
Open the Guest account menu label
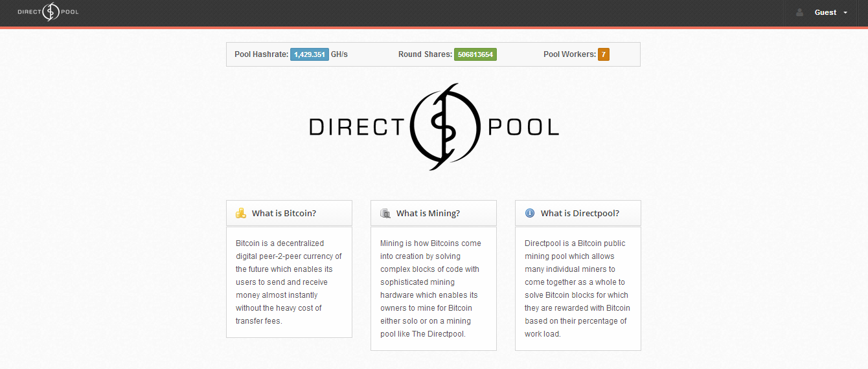(825, 12)
